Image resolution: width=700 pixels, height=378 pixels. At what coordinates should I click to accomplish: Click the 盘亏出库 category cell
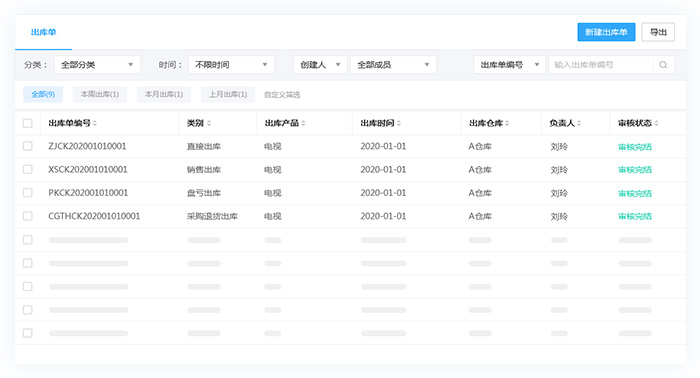point(204,193)
